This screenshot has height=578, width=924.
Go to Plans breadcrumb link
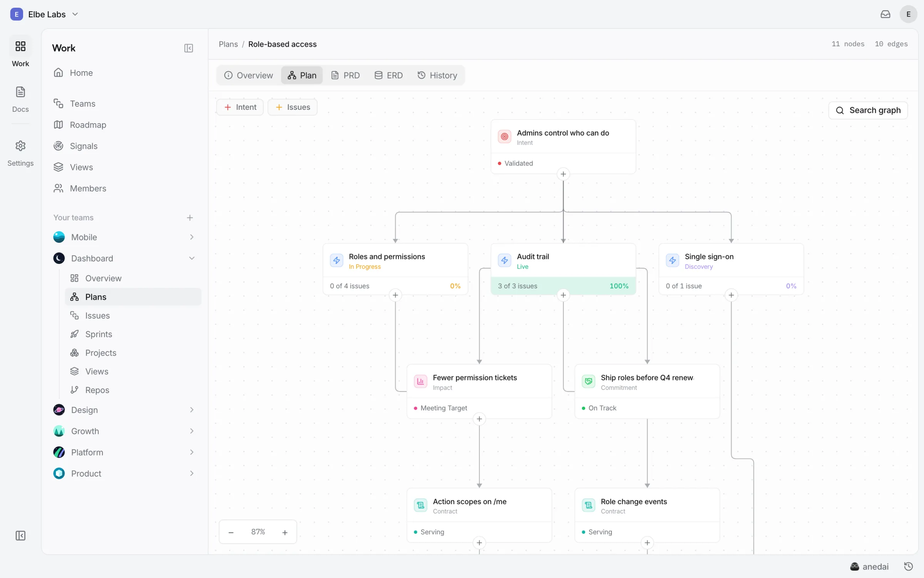(228, 44)
